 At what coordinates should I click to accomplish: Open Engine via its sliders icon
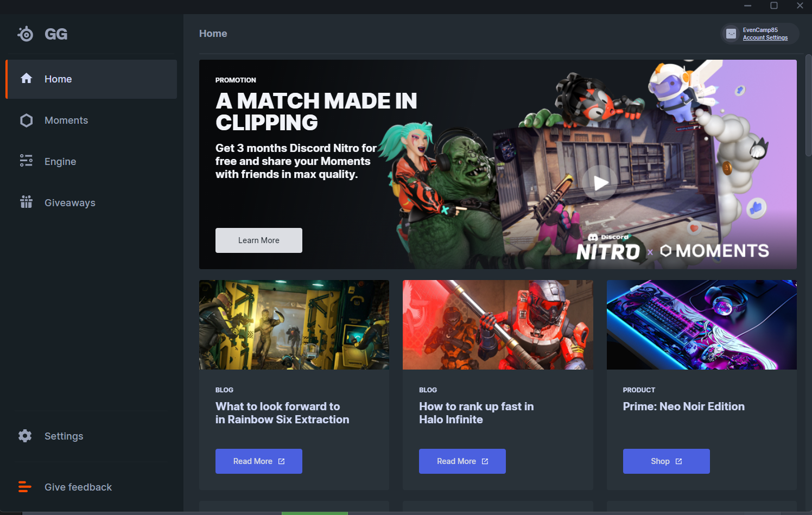[x=26, y=161]
